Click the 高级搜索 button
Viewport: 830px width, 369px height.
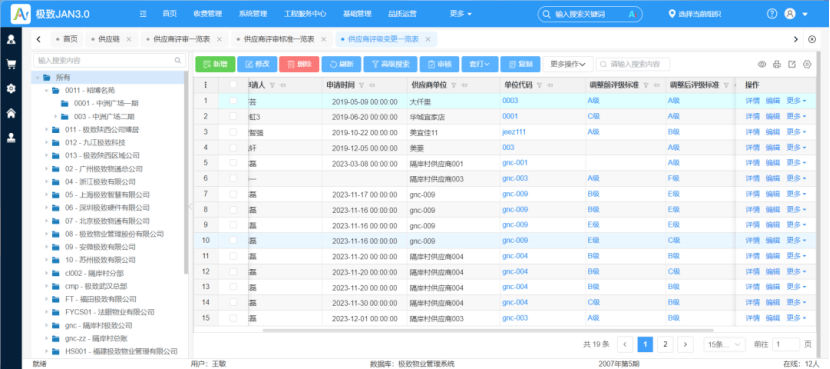390,65
